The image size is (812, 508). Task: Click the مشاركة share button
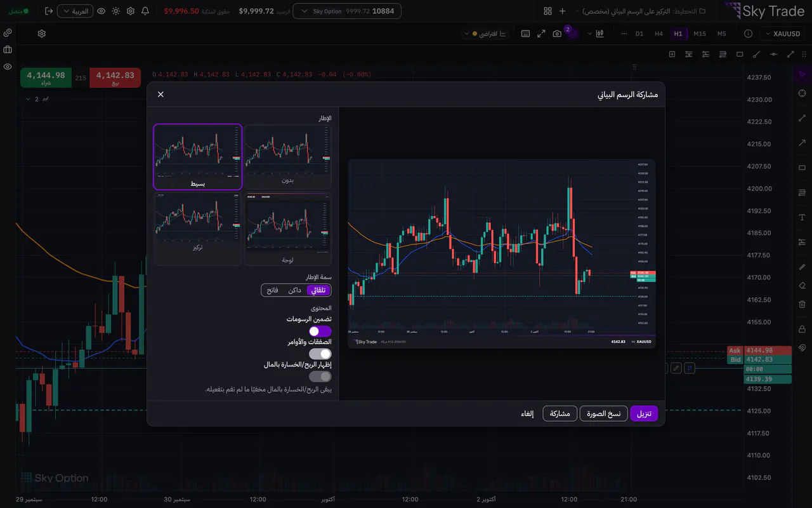tap(560, 413)
